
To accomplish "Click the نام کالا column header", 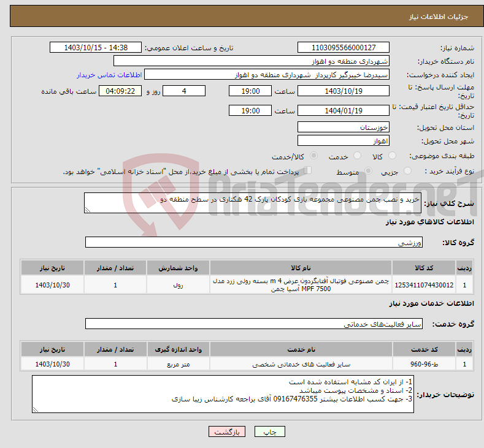I will tap(301, 268).
